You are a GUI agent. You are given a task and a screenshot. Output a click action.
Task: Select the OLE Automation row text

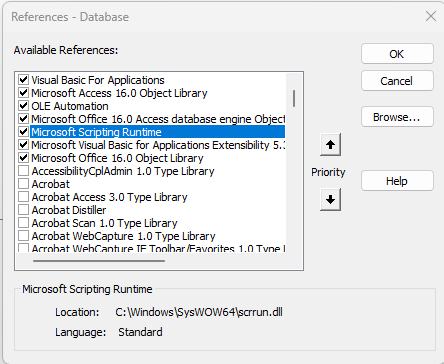(70, 106)
